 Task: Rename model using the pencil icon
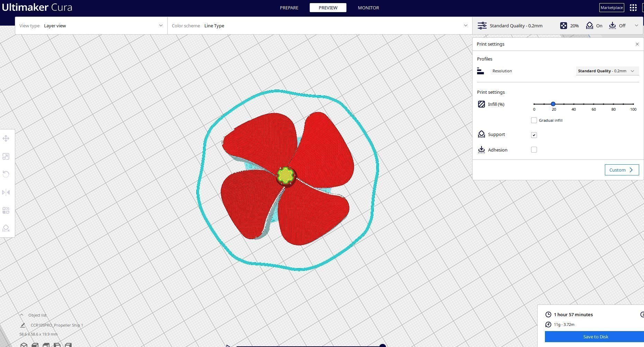tap(23, 325)
